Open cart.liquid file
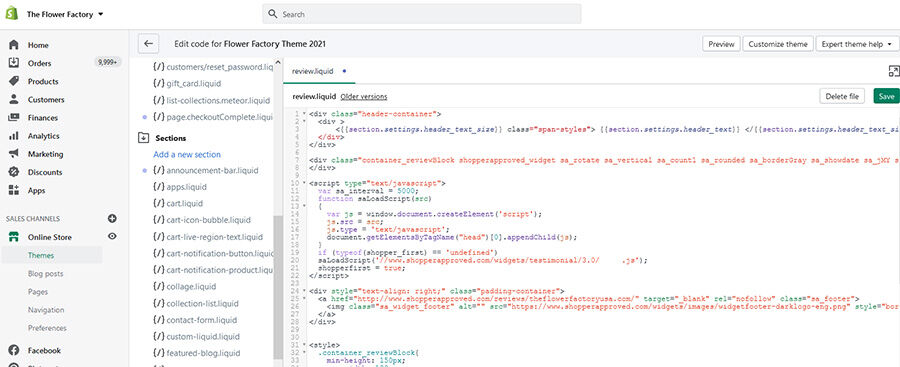This screenshot has height=367, width=900. coord(178,203)
